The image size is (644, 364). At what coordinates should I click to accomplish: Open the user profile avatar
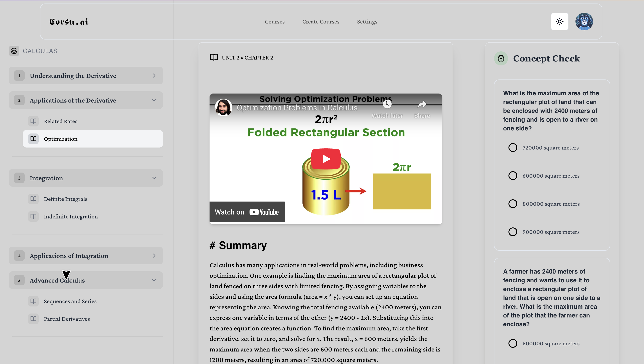pos(584,22)
